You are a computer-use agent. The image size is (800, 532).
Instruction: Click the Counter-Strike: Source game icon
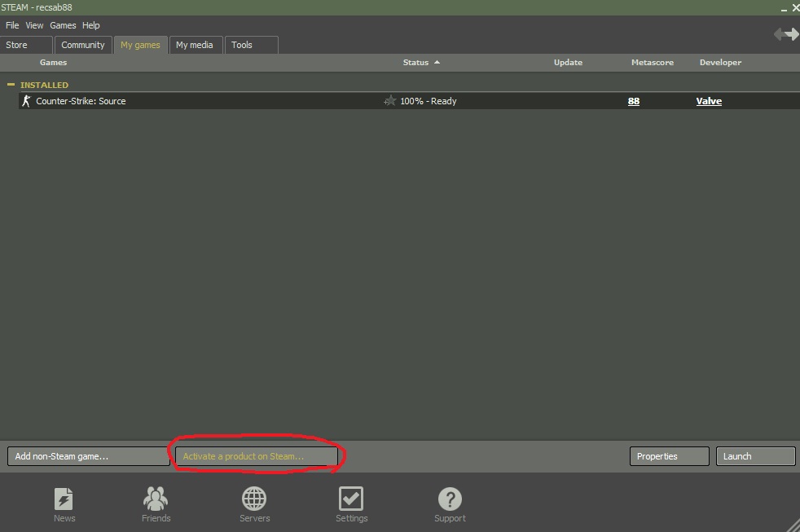click(x=26, y=101)
